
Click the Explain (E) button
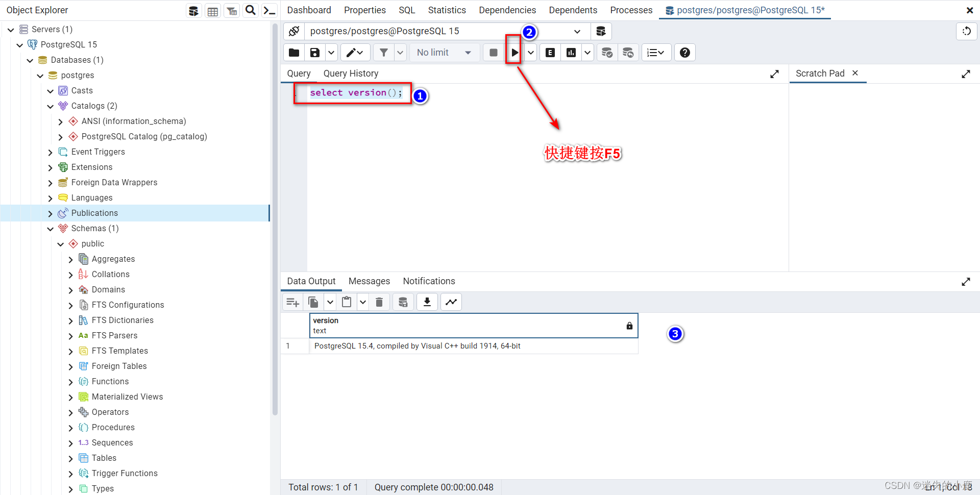550,53
